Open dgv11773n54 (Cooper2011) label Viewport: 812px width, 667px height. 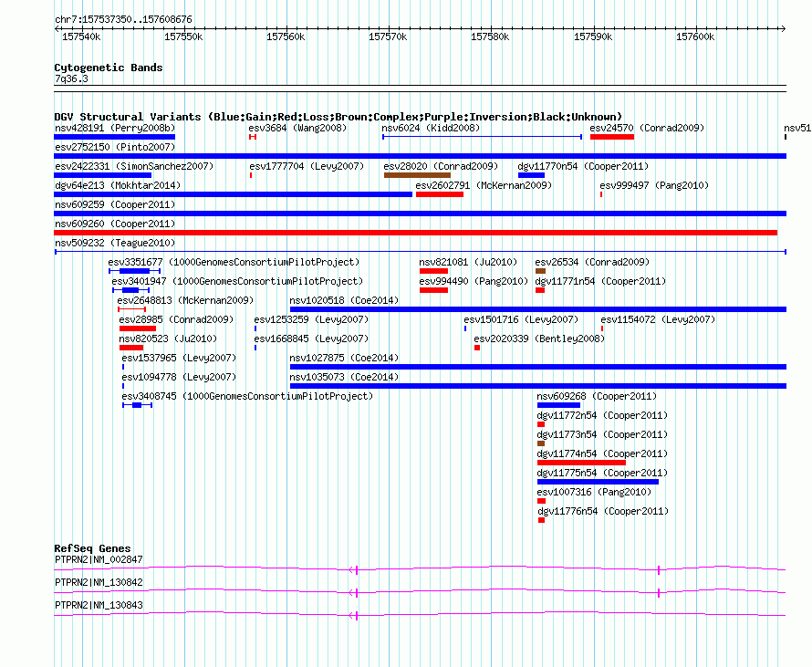602,434
